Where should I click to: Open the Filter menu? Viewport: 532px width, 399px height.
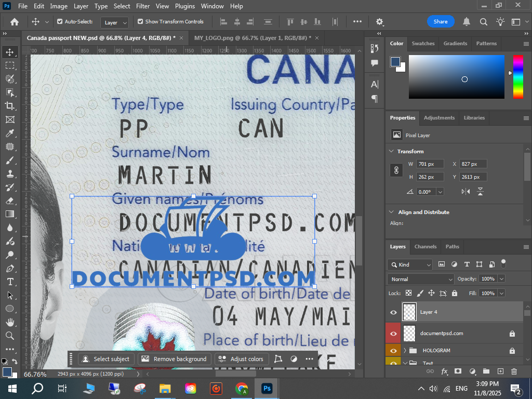143,6
